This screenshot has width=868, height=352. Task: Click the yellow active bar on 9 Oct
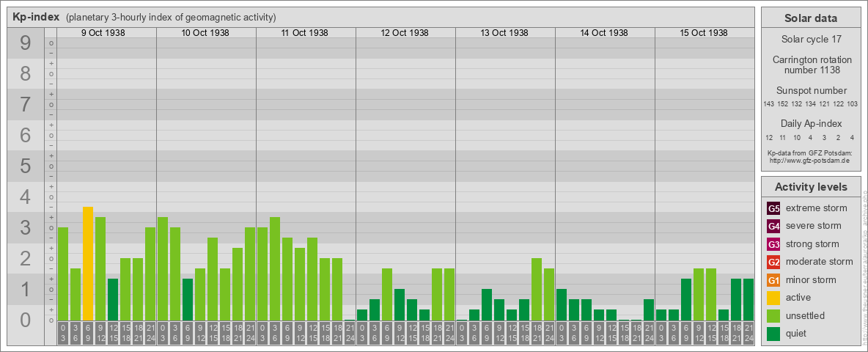click(88, 263)
